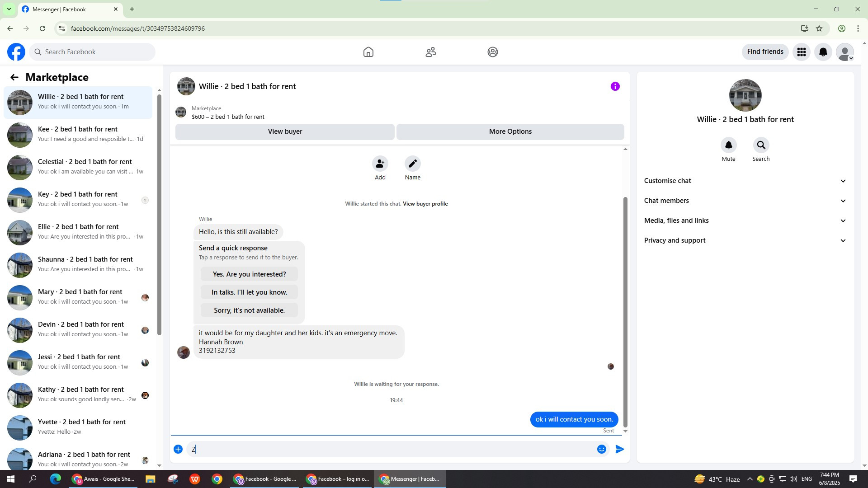
Task: Click the View buyer button
Action: (285, 131)
